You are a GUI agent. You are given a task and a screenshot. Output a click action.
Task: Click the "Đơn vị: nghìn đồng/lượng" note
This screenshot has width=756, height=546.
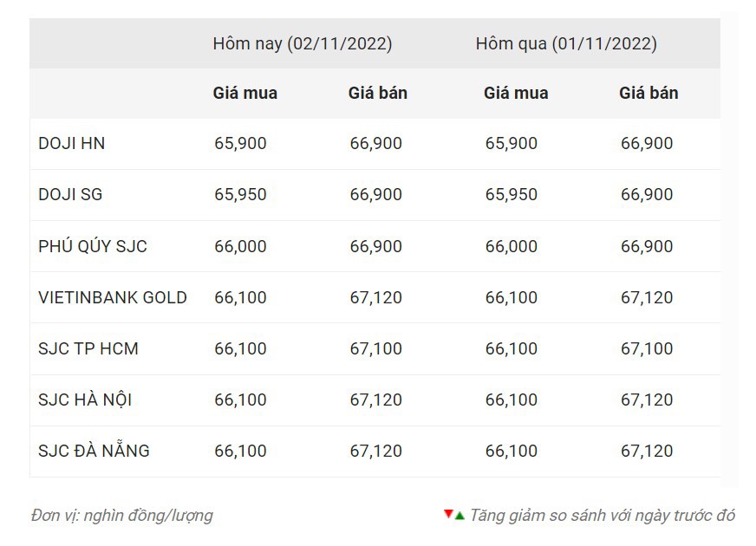121,516
